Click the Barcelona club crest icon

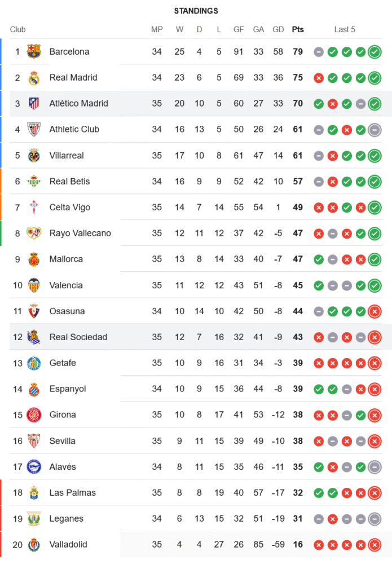pyautogui.click(x=34, y=52)
